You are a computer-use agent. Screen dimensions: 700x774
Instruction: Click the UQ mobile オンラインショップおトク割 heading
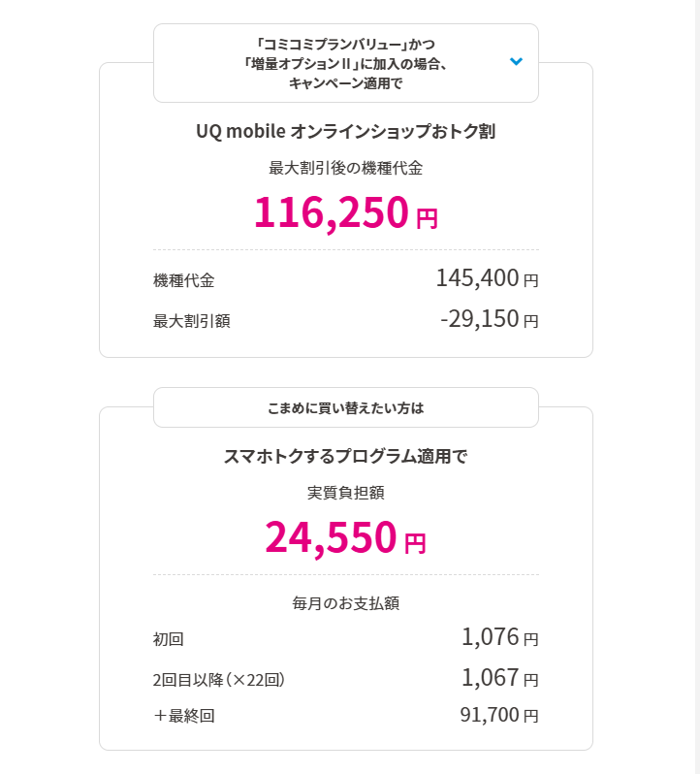345,131
